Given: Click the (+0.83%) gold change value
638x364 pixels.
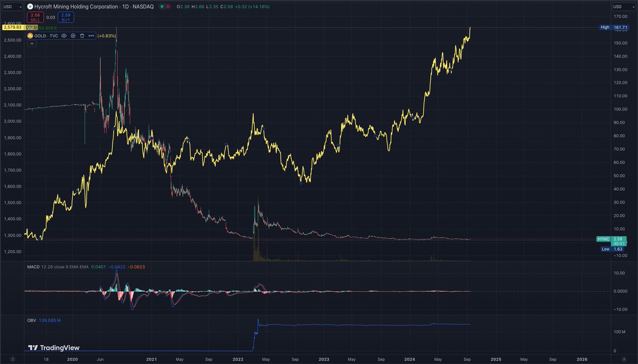Looking at the screenshot, I should click(107, 36).
